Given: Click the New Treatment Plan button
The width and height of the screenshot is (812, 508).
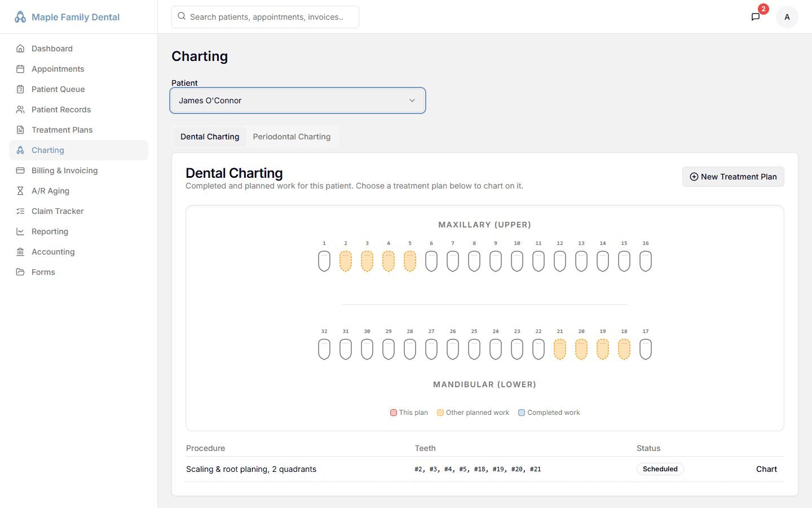Looking at the screenshot, I should [733, 177].
